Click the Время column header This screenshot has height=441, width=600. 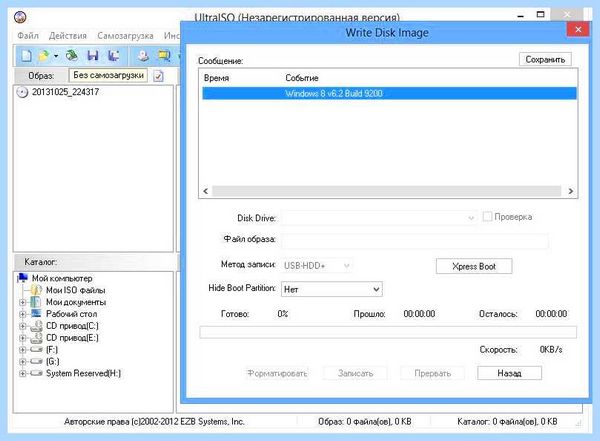click(217, 78)
